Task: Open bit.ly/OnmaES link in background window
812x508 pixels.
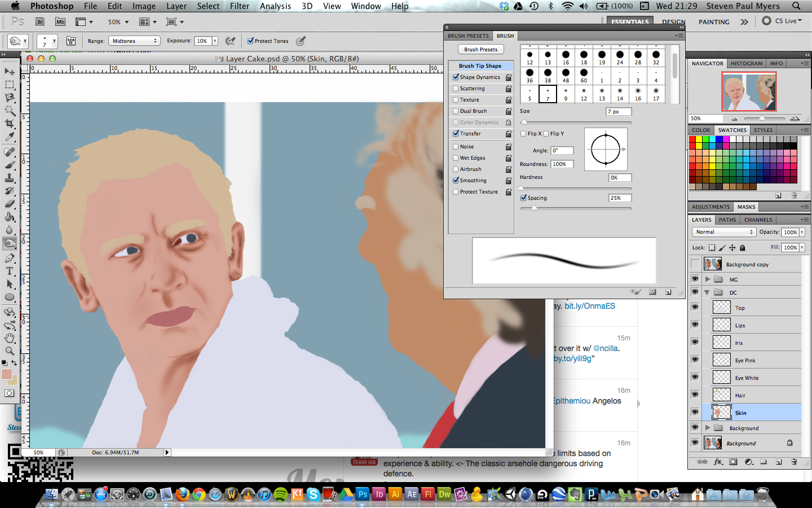Action: pos(590,306)
